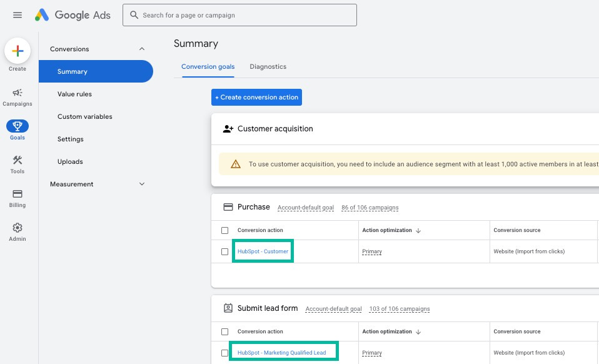Screen dimensions: 599x364
Task: Sort Submit lead form table by Action optimization arrow
Action: click(418, 331)
